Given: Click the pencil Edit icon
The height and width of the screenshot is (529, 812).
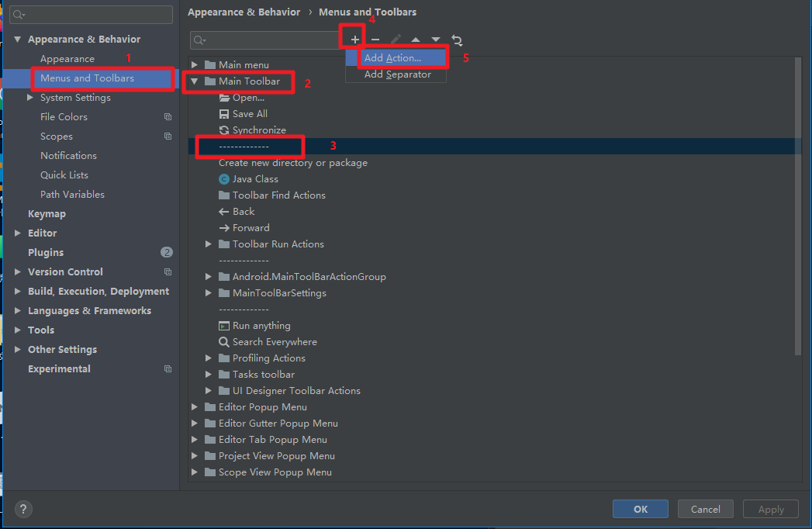Looking at the screenshot, I should 396,40.
